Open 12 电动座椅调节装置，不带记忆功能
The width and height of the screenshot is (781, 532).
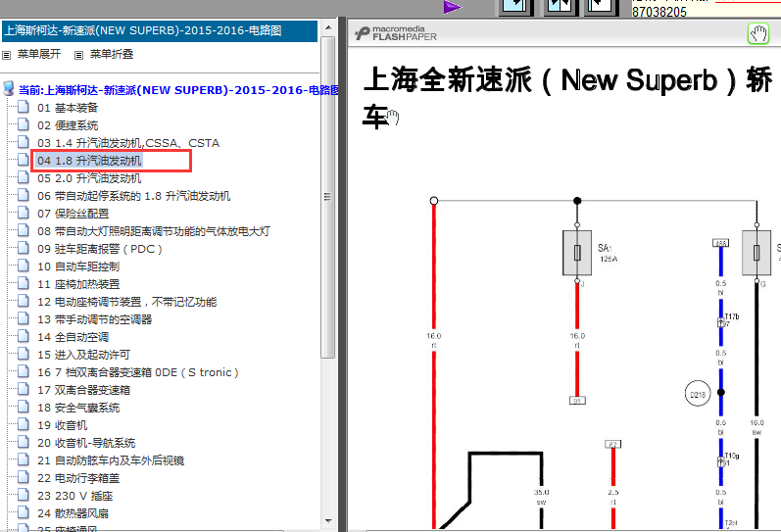[x=127, y=302]
